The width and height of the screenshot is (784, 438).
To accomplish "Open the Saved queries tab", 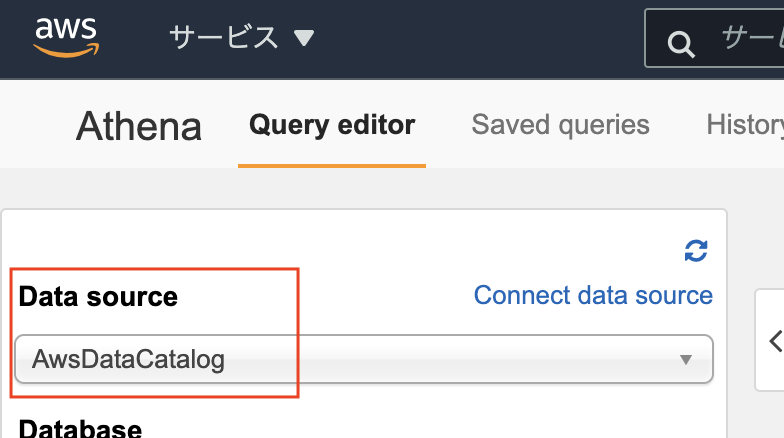I will tap(560, 124).
